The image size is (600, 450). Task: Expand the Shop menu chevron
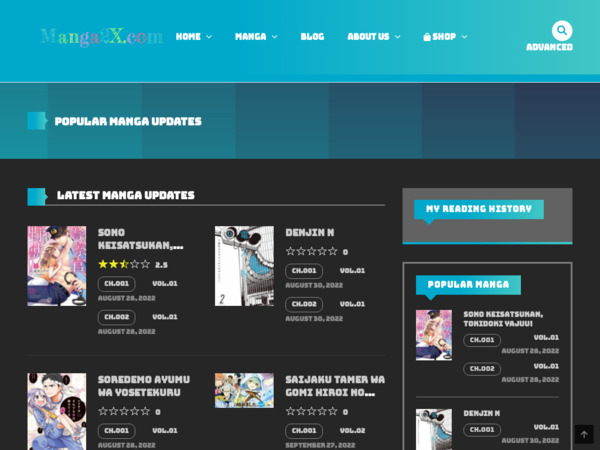click(x=464, y=37)
